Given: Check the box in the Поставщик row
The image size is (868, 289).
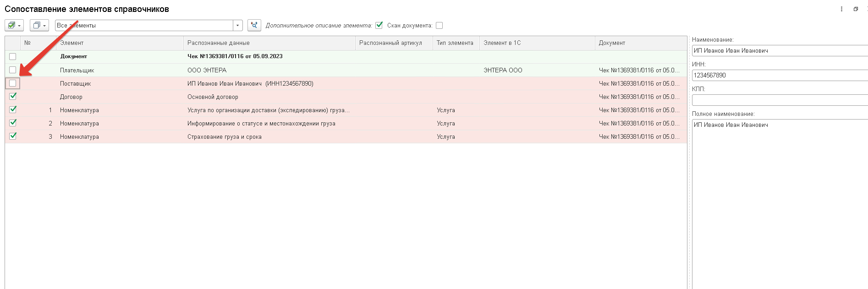Looking at the screenshot, I should pyautogui.click(x=13, y=83).
